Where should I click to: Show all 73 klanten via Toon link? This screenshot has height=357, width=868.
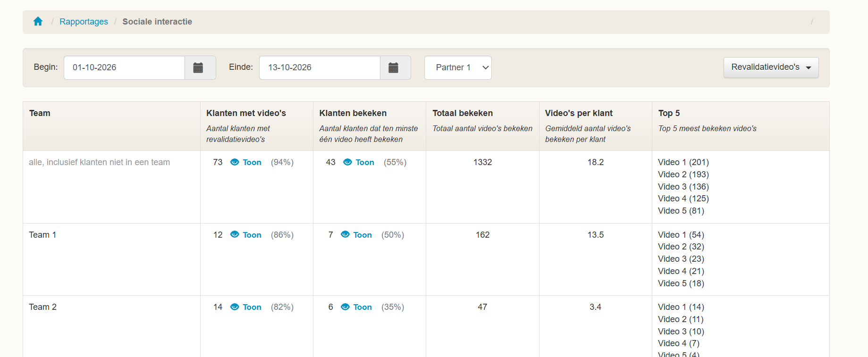(x=252, y=162)
